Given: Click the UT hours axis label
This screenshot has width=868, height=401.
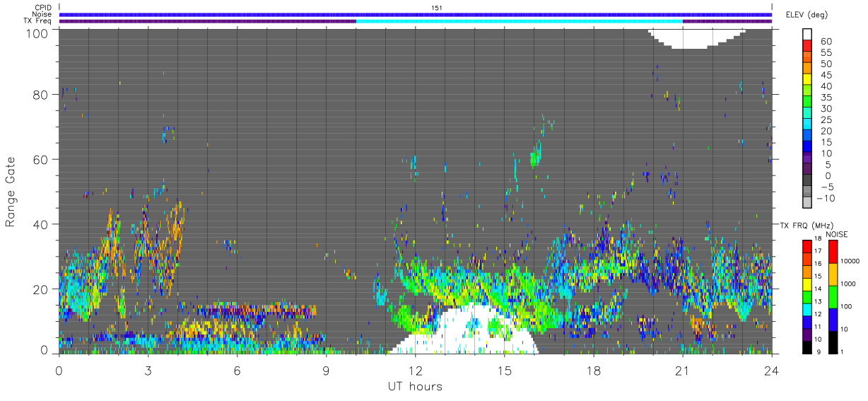Looking at the screenshot, I should pyautogui.click(x=414, y=386).
